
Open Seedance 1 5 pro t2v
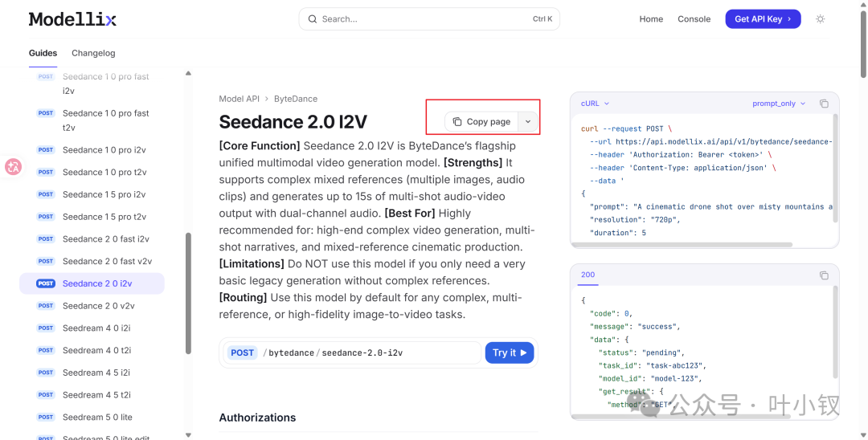point(92,217)
